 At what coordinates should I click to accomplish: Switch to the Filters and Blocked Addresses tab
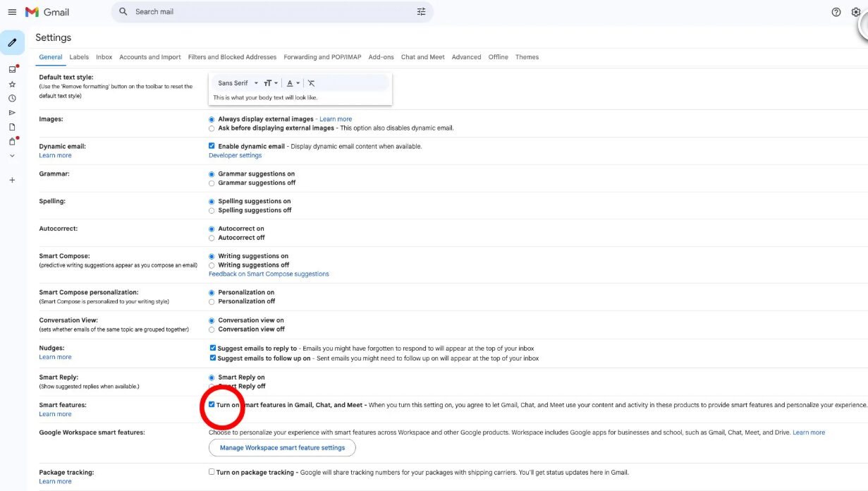[x=232, y=57]
